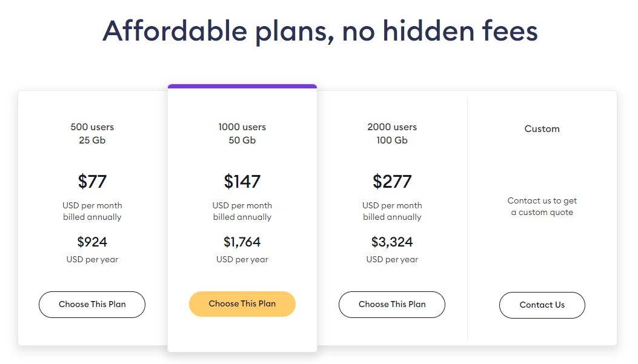
Task: Click the $1,764 yearly total
Action: coord(242,242)
